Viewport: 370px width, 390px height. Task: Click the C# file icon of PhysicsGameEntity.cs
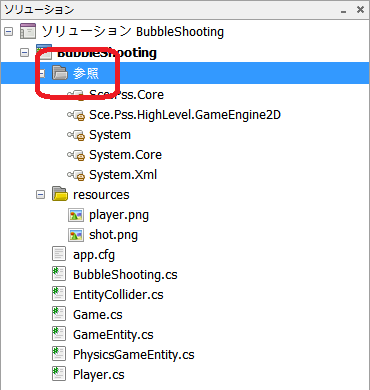pos(59,354)
